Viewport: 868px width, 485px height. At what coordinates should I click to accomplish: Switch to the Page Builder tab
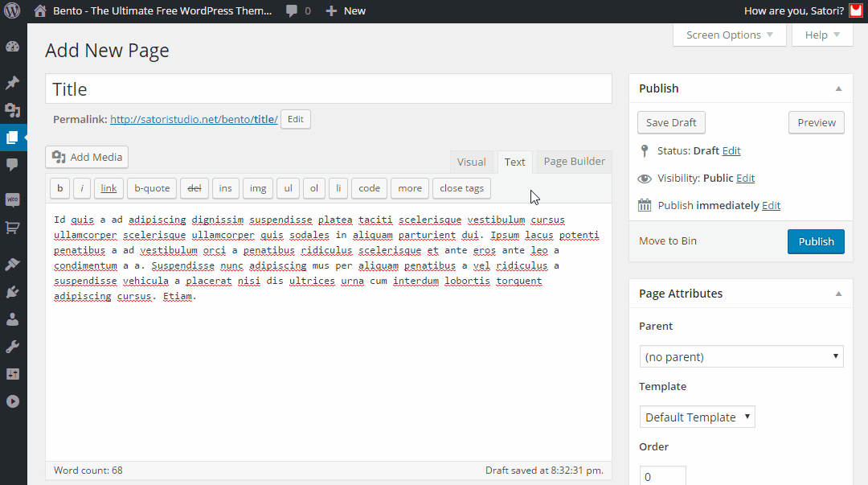[574, 162]
